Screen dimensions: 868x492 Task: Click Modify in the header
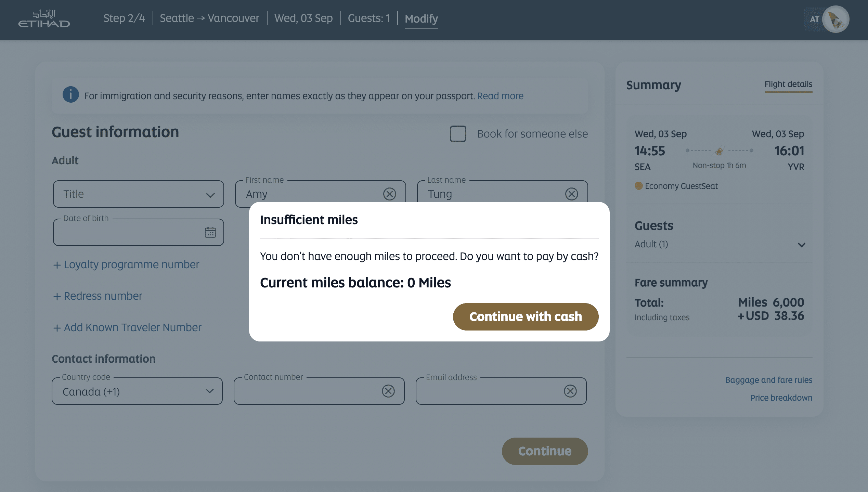421,18
